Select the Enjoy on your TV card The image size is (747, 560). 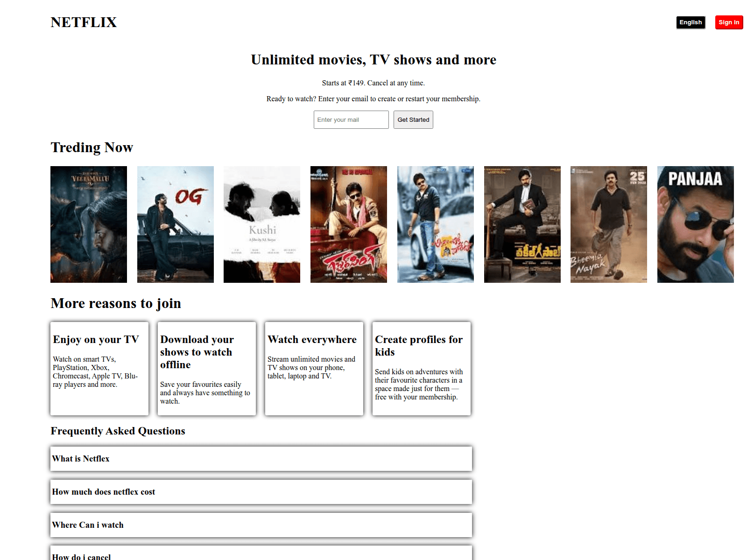[x=99, y=368]
